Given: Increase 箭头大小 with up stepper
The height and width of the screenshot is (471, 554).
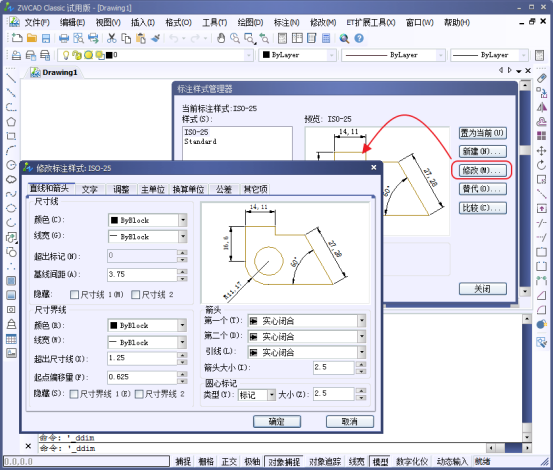Looking at the screenshot, I should coord(361,364).
